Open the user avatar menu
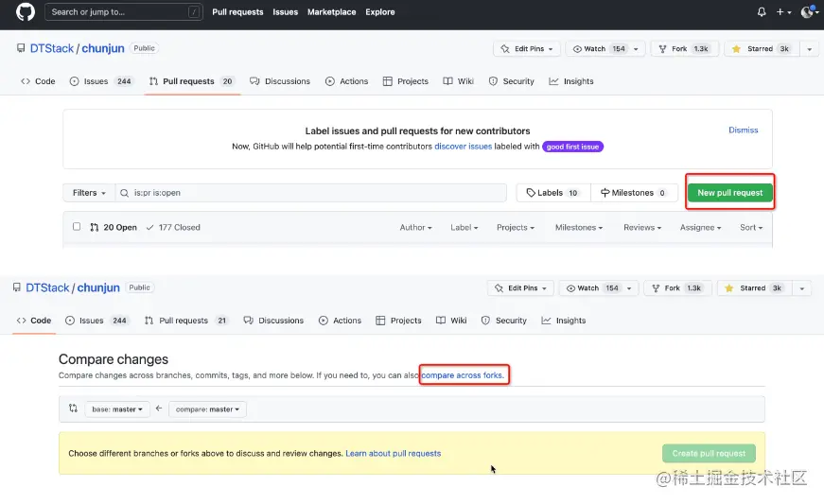 click(809, 11)
